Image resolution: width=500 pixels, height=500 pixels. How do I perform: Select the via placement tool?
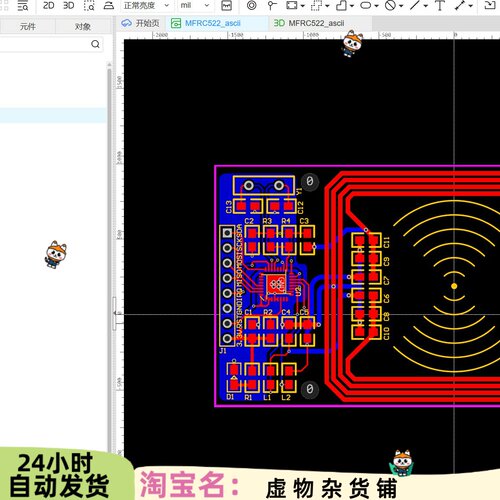(x=252, y=5)
